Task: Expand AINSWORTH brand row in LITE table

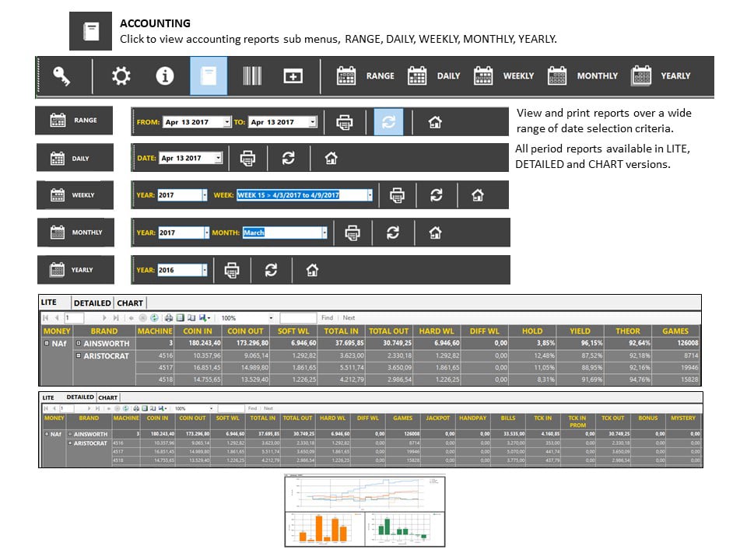Action: point(79,343)
